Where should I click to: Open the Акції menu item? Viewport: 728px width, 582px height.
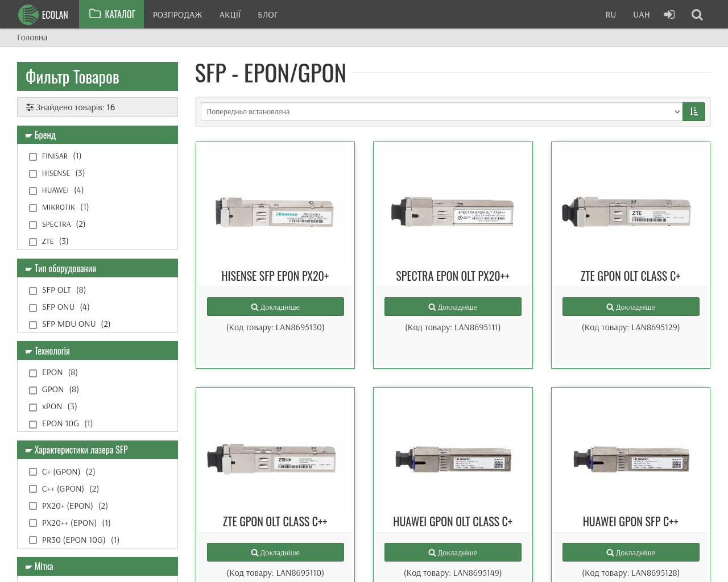[x=230, y=15]
